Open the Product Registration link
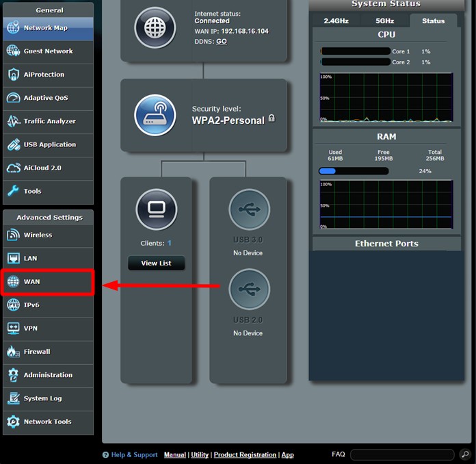The width and height of the screenshot is (476, 464). (x=245, y=454)
